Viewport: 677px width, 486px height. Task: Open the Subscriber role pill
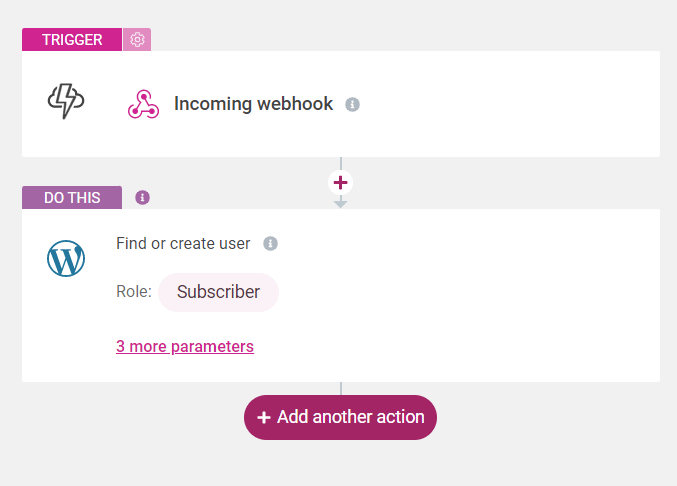218,292
